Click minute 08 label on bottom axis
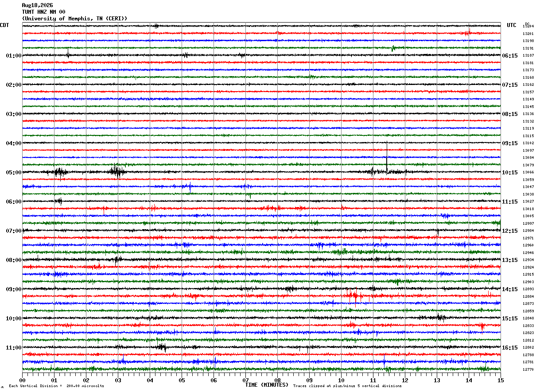Viewport: 536px width, 392px height. coord(277,380)
